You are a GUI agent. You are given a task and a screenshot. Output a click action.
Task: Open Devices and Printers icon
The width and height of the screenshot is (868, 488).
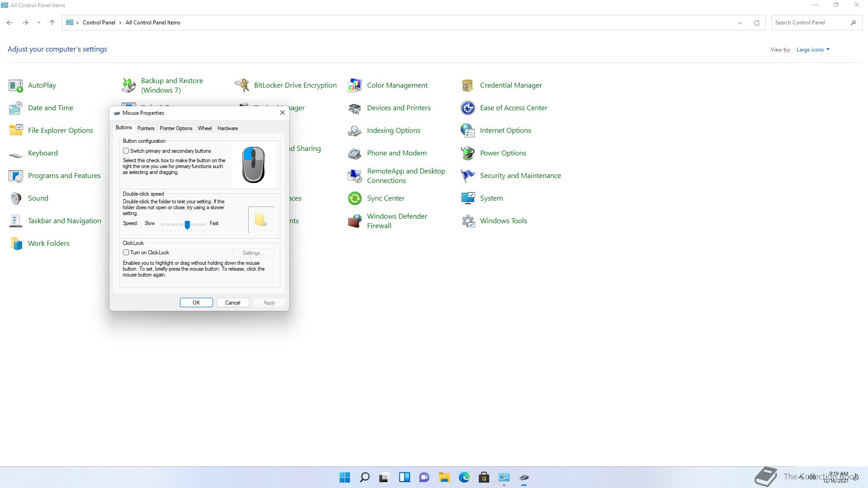(355, 108)
